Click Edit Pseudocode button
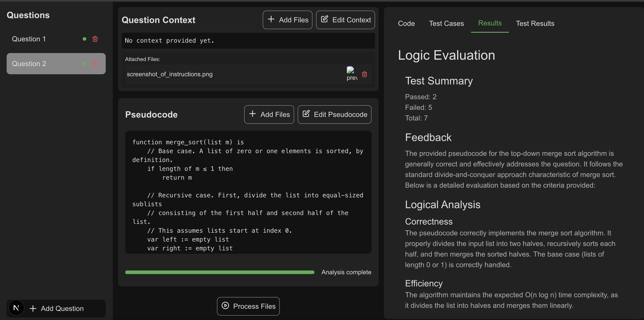Viewport: 644px width, 320px height. tap(334, 114)
